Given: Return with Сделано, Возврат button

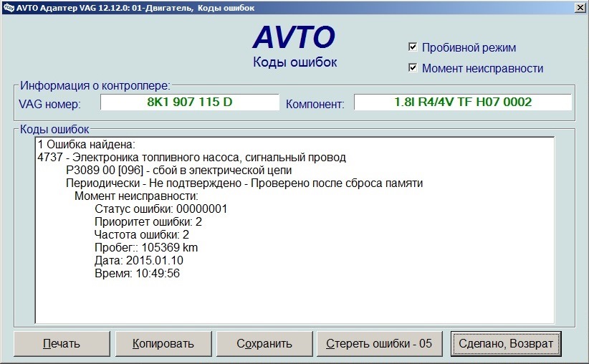Looking at the screenshot, I should coord(506,344).
